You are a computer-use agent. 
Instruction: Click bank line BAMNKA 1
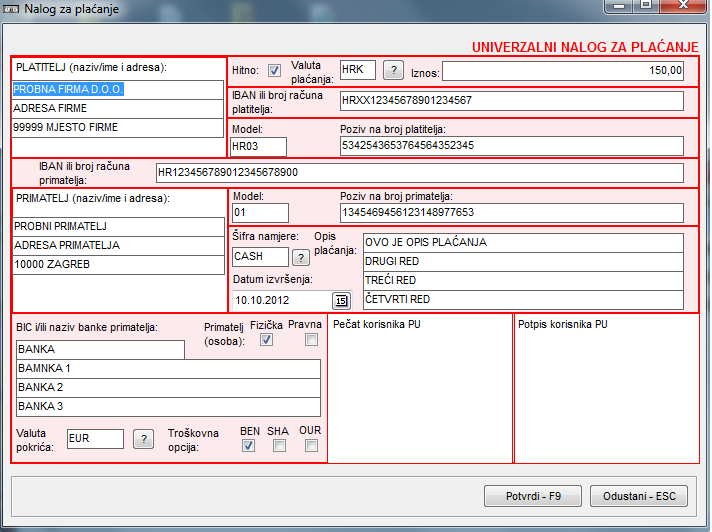point(168,369)
